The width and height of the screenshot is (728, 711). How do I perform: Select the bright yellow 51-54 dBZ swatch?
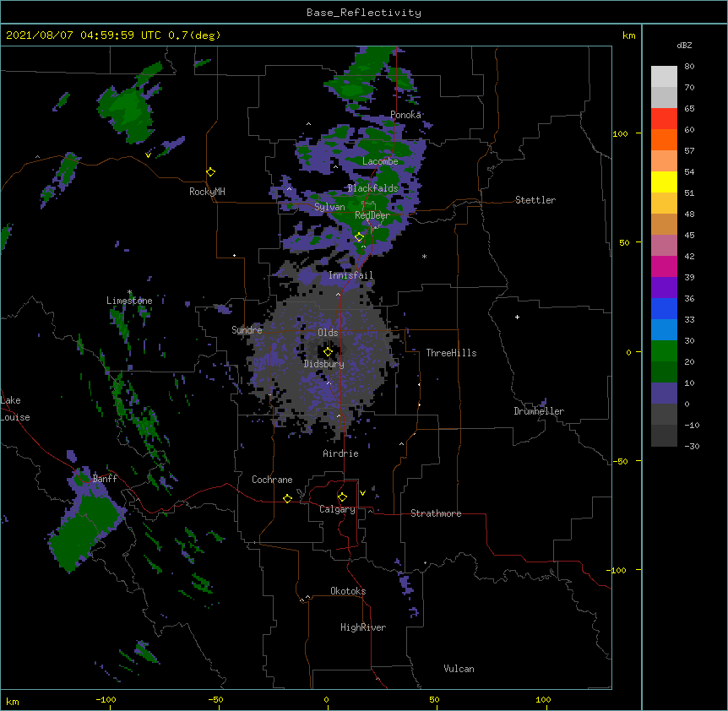664,182
